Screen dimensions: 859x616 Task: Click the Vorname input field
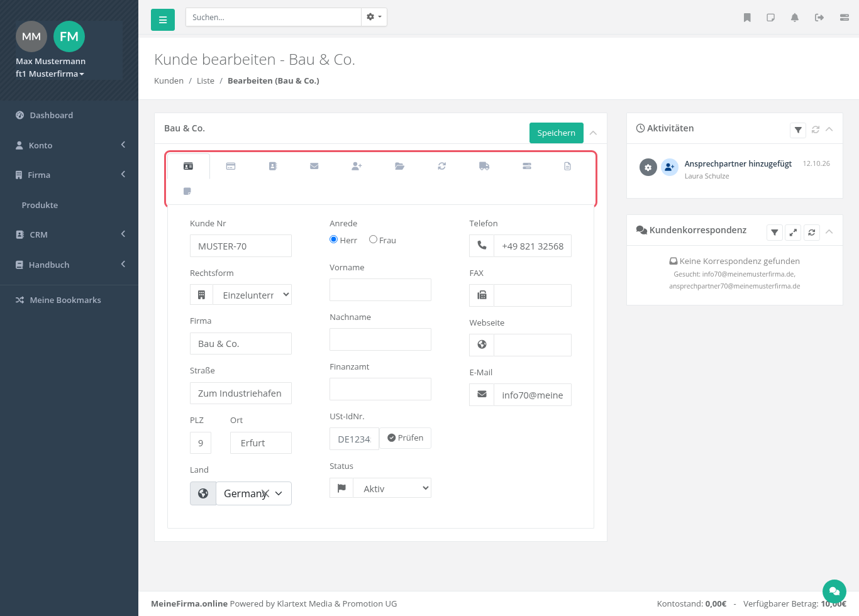(x=380, y=290)
